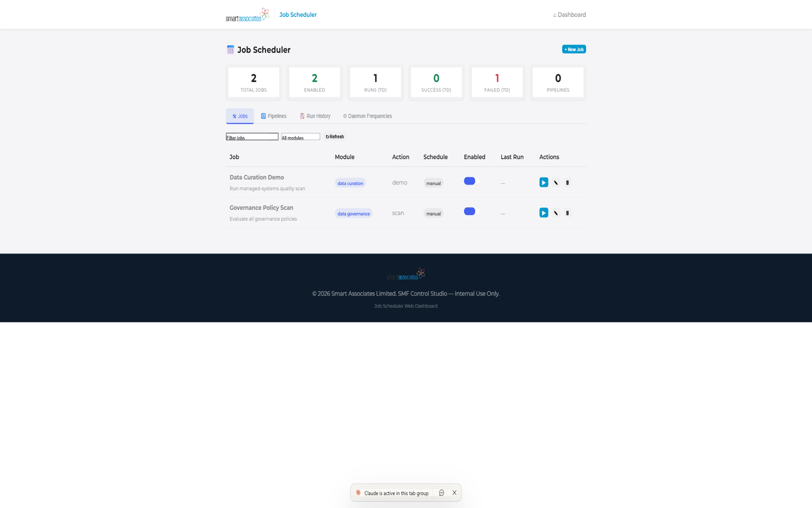The width and height of the screenshot is (812, 508).
Task: Toggle Governance Policy Scan enabled switch
Action: click(x=470, y=212)
